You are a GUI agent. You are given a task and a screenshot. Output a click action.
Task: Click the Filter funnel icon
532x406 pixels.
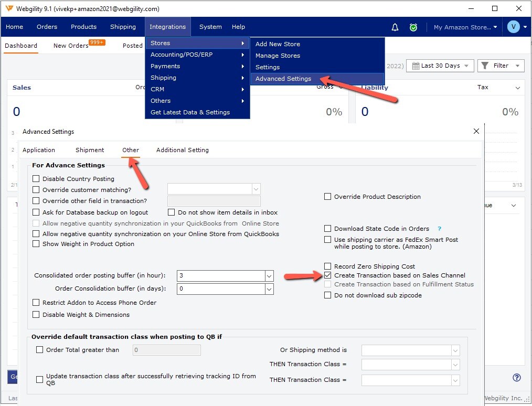[485, 66]
